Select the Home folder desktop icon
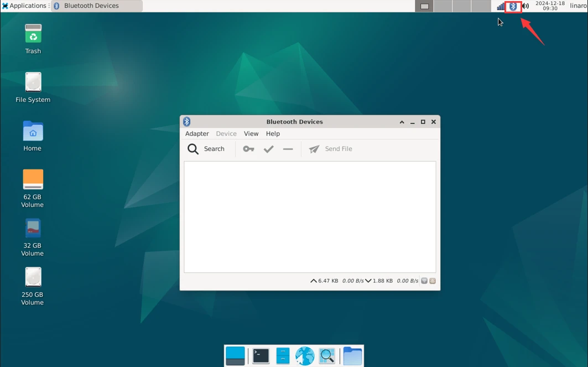The image size is (588, 367). pos(33,136)
